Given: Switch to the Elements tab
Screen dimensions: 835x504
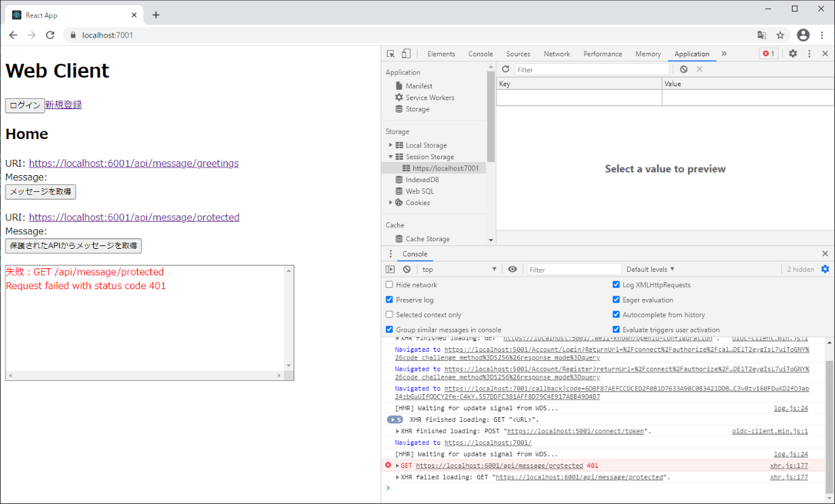Looking at the screenshot, I should [441, 54].
